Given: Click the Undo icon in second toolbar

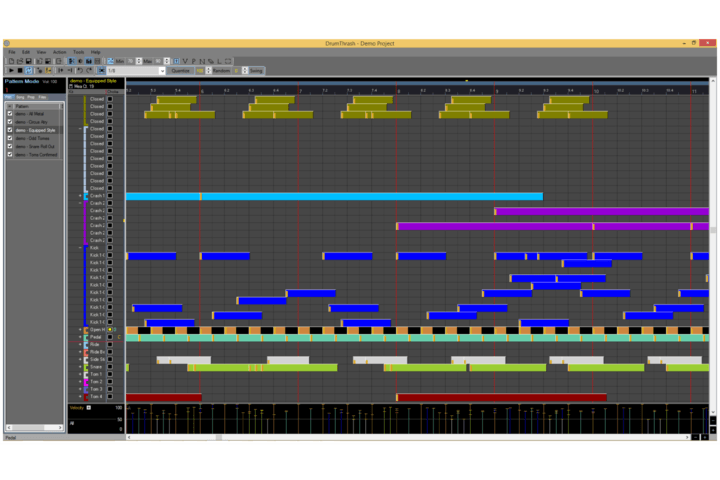Looking at the screenshot, I should (x=80, y=70).
